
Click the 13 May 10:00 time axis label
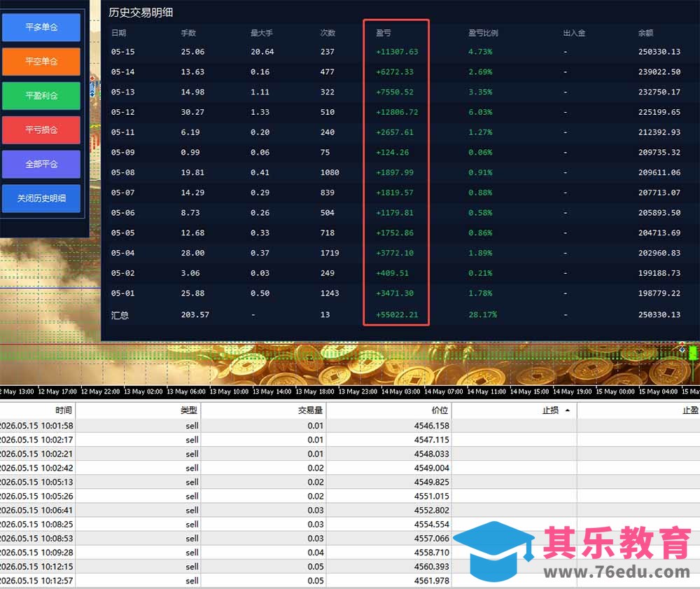229,391
